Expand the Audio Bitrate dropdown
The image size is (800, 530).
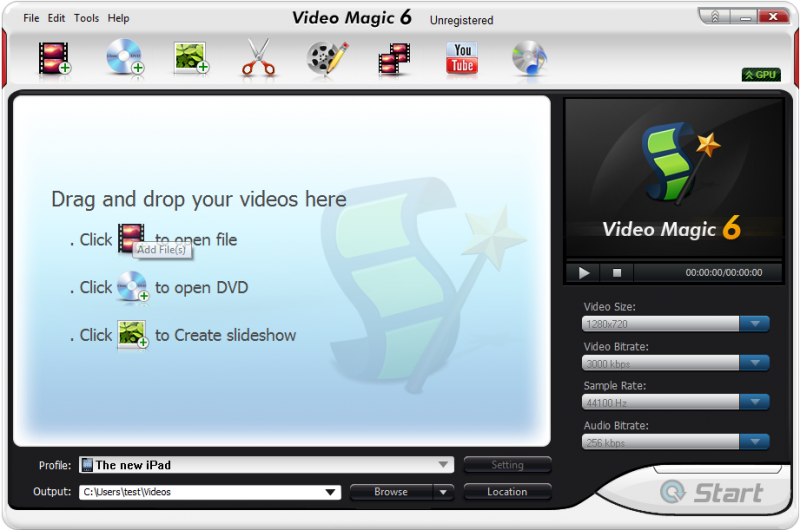coord(755,442)
